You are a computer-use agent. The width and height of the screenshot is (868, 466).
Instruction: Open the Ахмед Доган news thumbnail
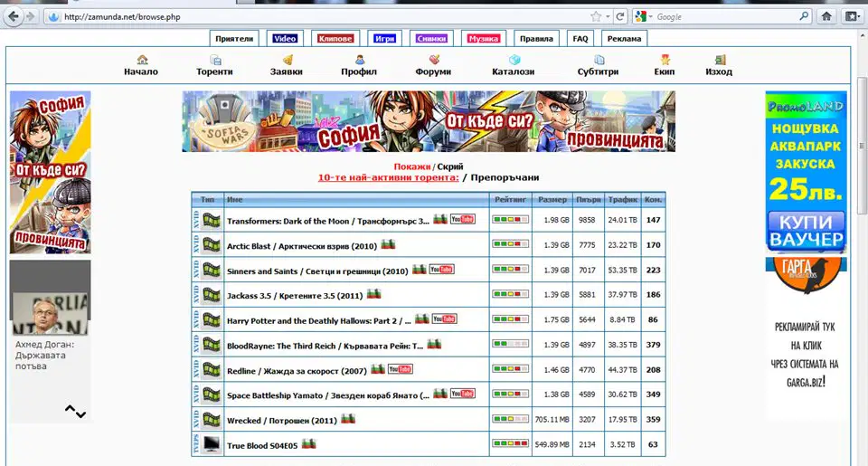pos(51,313)
